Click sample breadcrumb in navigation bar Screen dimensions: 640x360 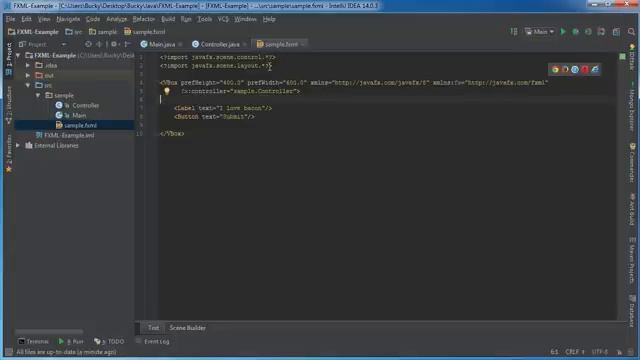tap(103, 31)
